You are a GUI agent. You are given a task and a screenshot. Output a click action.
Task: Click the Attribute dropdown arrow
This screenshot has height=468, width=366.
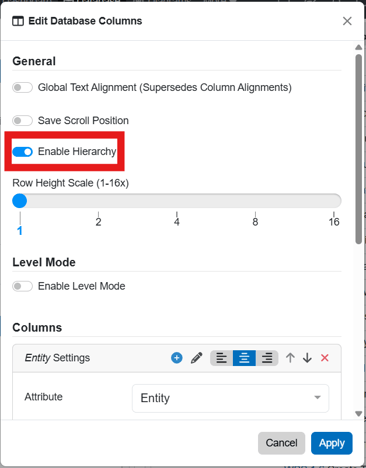[317, 397]
